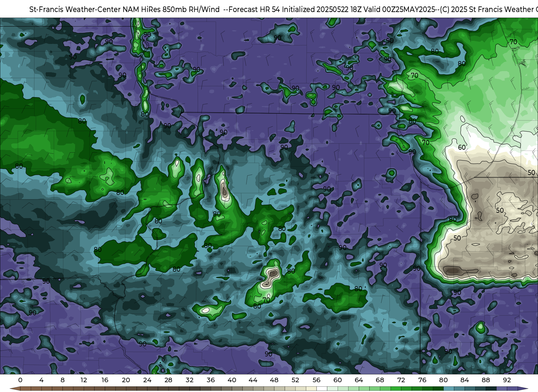Click color scale tick label '52'
The height and width of the screenshot is (392, 538).
click(295, 380)
